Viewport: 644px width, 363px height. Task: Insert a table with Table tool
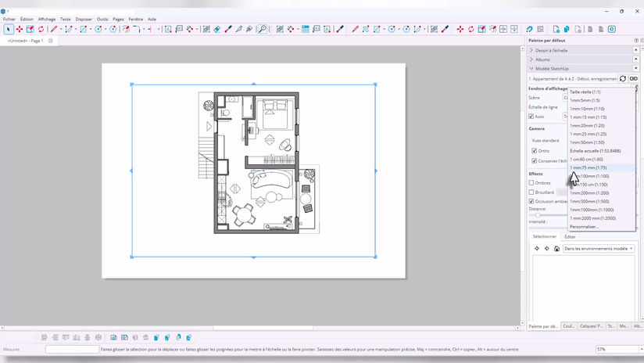(306, 29)
